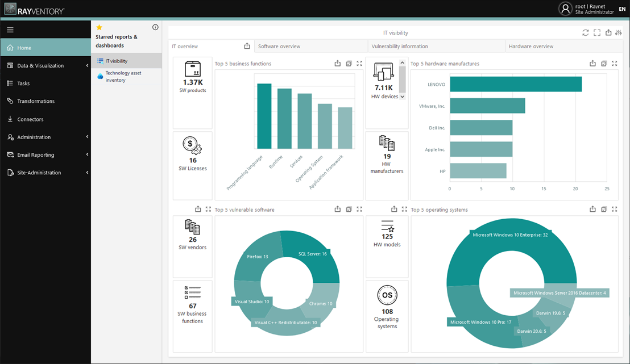Click the Email Reporting envelope icon
This screenshot has width=630, height=364.
[10, 154]
